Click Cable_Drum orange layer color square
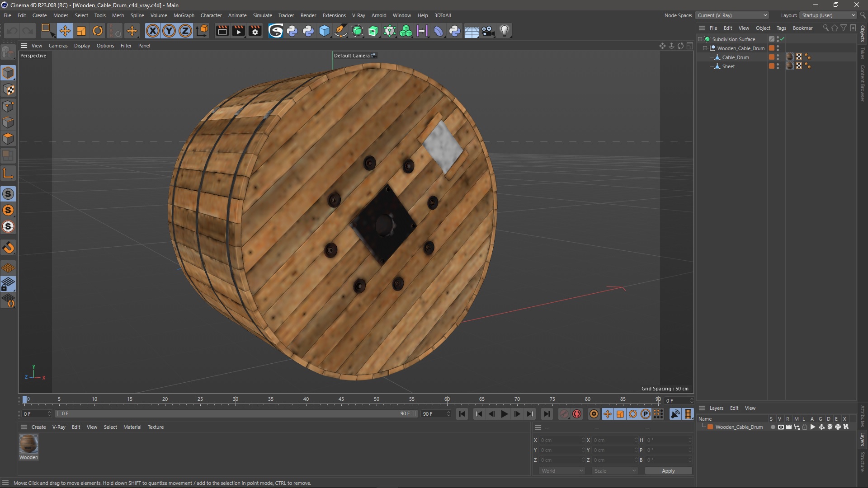 (x=772, y=57)
